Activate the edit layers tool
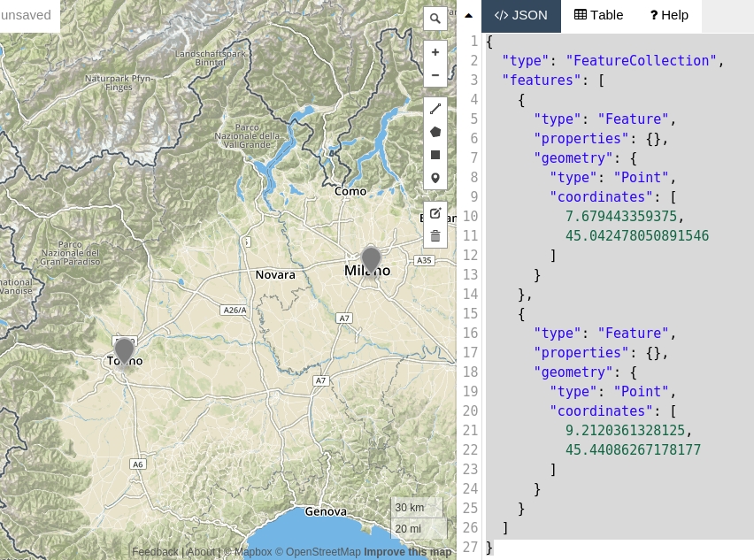Image resolution: width=754 pixels, height=560 pixels. click(x=435, y=213)
